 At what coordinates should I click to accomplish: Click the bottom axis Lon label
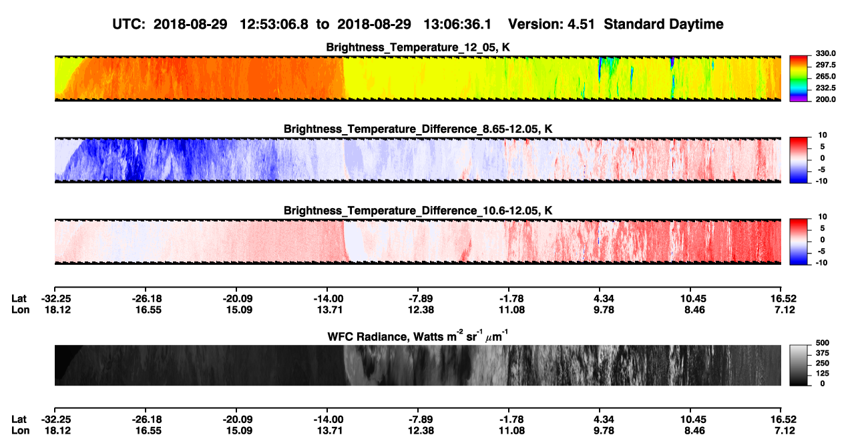tap(19, 430)
